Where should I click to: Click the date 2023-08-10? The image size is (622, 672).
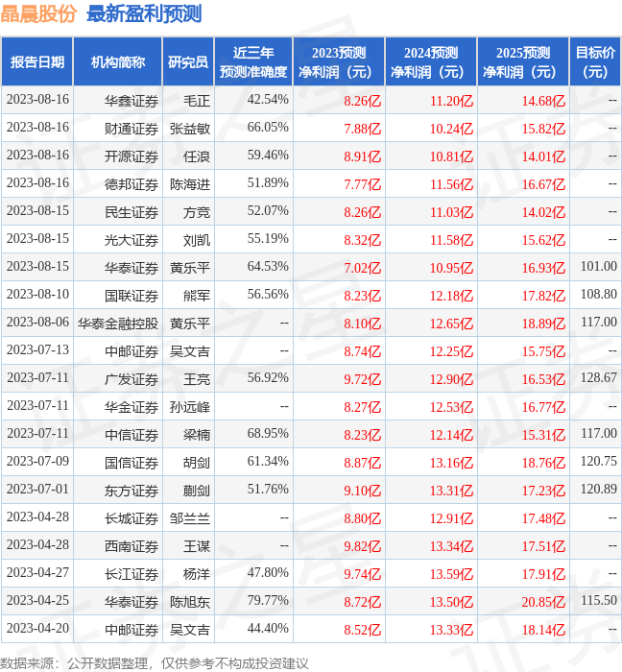point(37,294)
